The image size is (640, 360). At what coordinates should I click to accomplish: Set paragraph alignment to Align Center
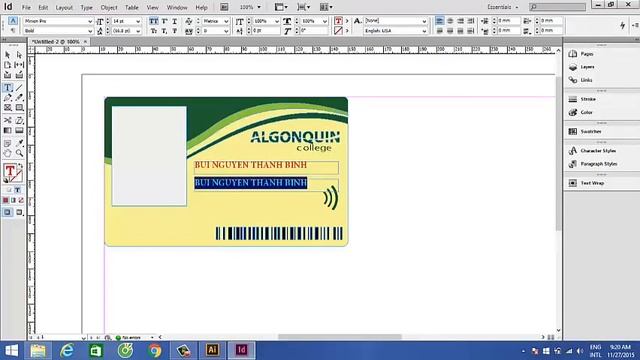[450, 21]
